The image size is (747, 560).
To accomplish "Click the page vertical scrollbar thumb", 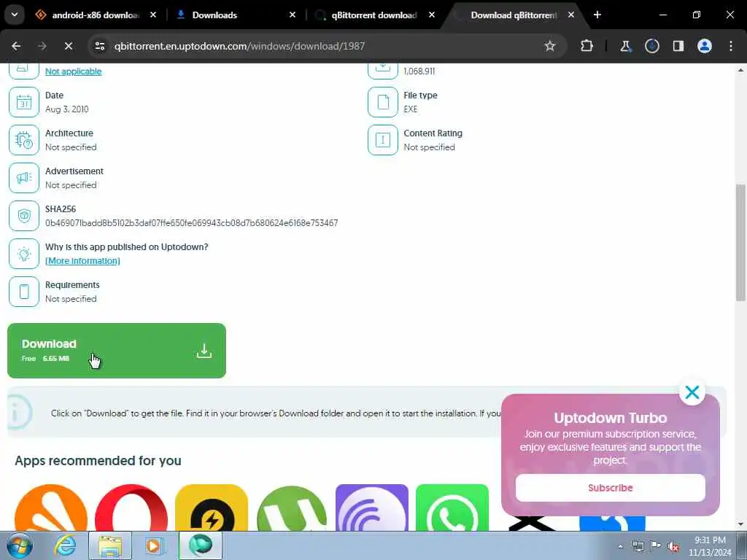I will click(x=740, y=242).
